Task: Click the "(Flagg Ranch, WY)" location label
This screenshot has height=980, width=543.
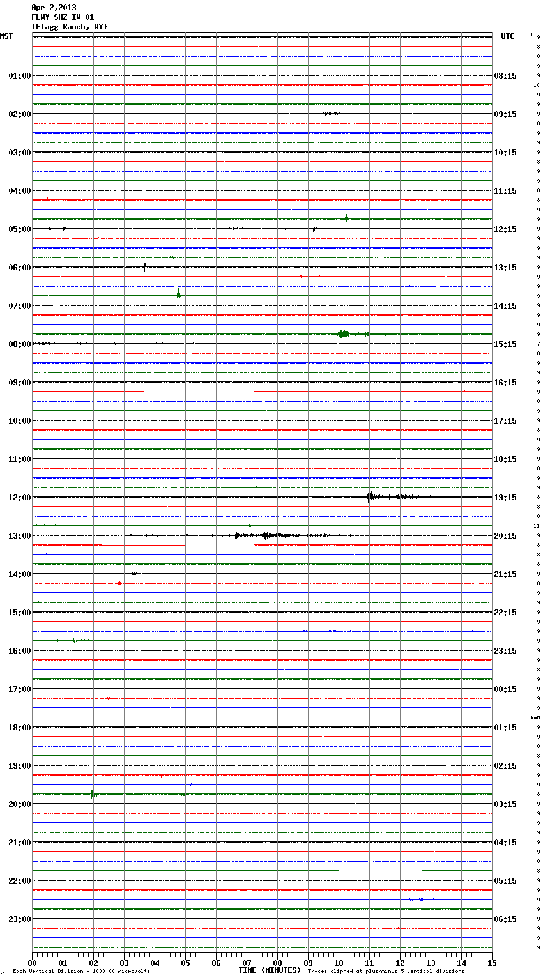Action: pyautogui.click(x=70, y=27)
